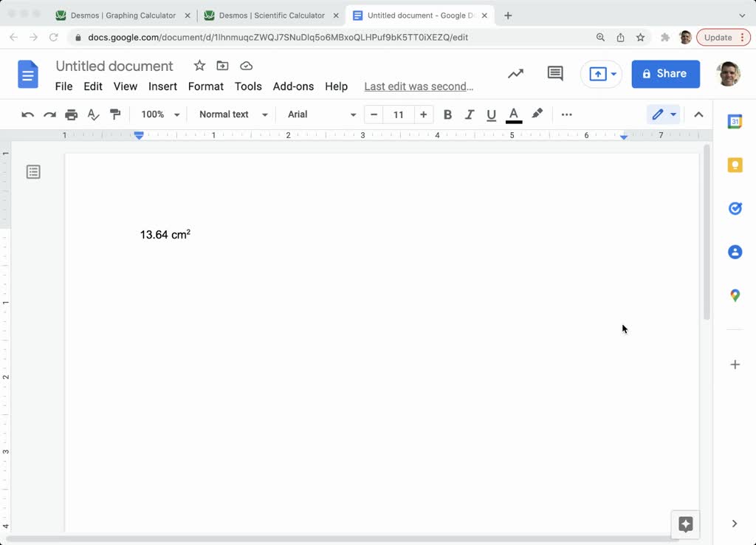
Task: Click the Explore button at bottom right
Action: click(x=685, y=524)
